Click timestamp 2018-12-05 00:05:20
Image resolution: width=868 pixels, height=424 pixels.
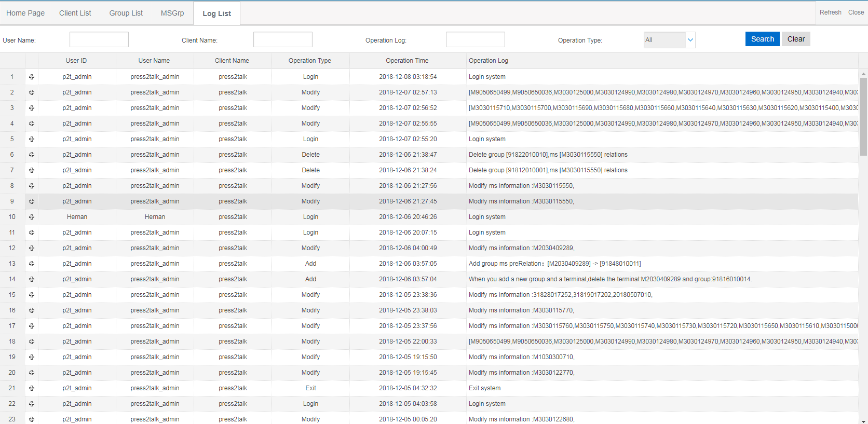tap(408, 419)
